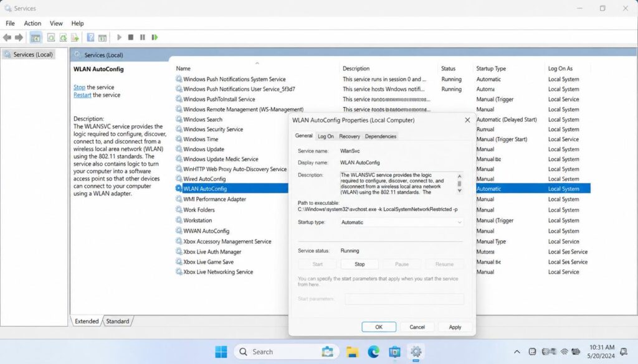638x364 pixels.
Task: Click the Stop button in the Properties dialog
Action: coord(359,264)
